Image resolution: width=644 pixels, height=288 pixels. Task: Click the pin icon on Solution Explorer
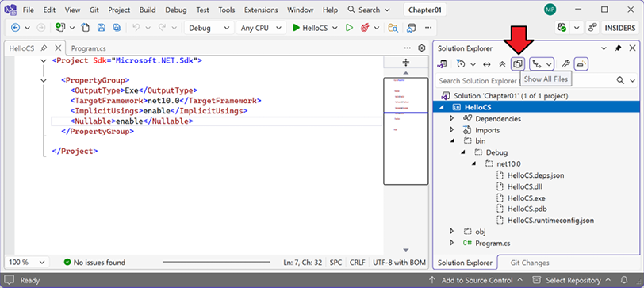618,48
